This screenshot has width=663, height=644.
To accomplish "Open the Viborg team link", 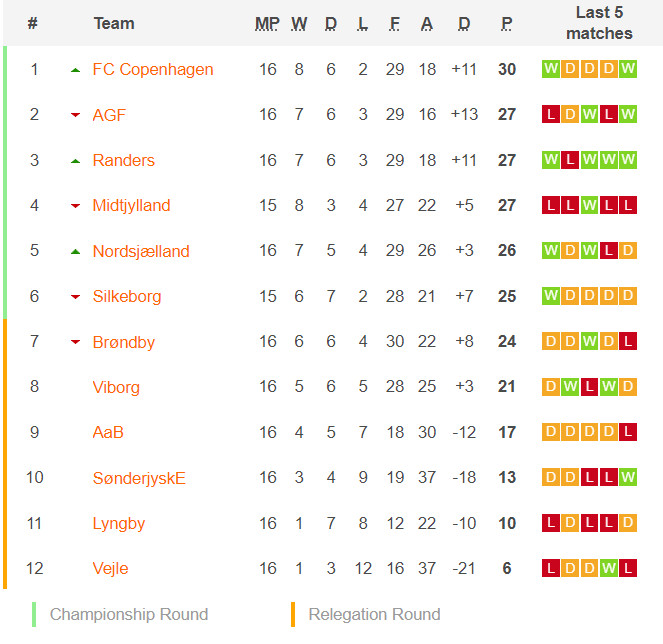I will 116,387.
